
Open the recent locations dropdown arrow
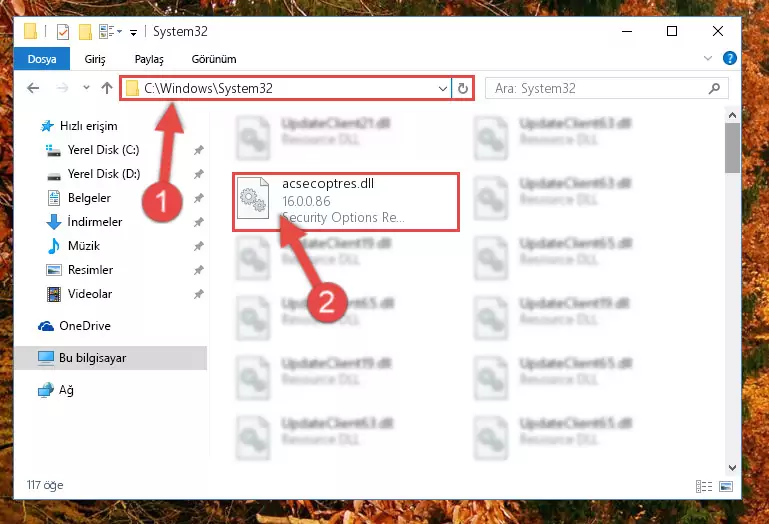(x=86, y=88)
